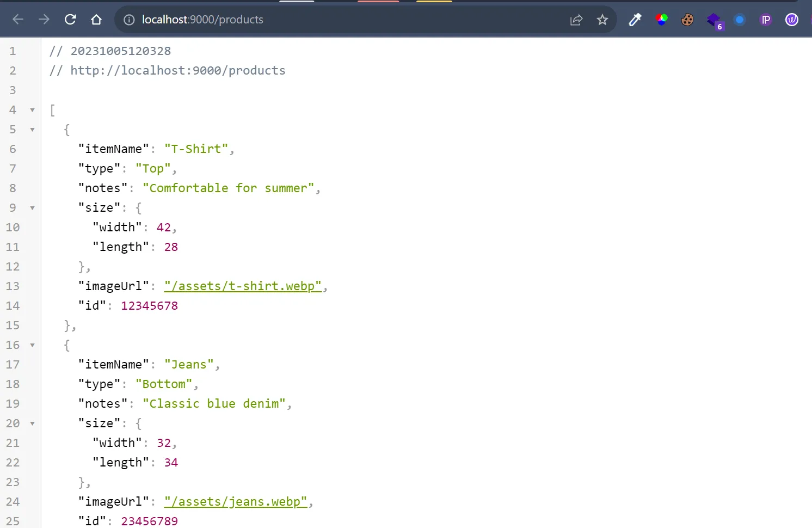Collapse the root JSON array at line 4
The width and height of the screenshot is (812, 528).
click(x=32, y=110)
